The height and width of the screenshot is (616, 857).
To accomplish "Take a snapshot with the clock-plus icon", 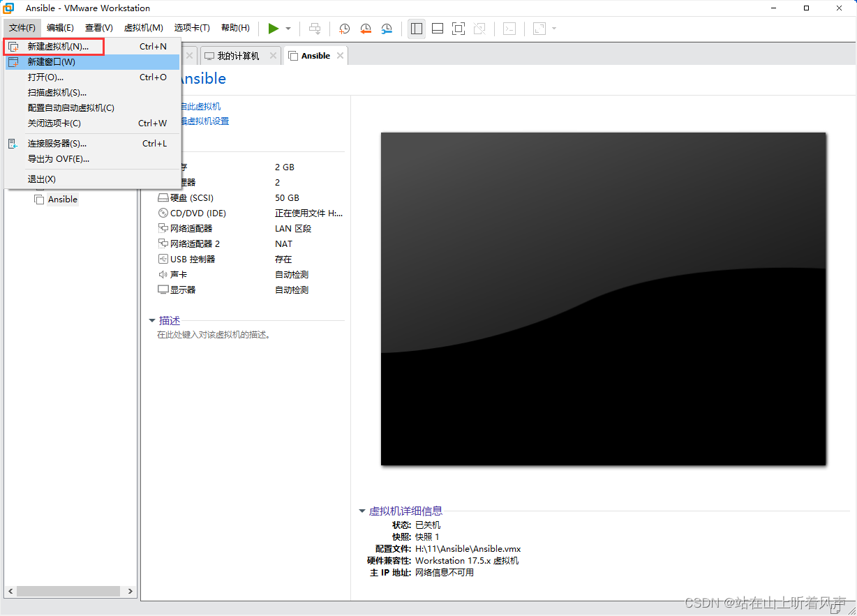I will 345,29.
